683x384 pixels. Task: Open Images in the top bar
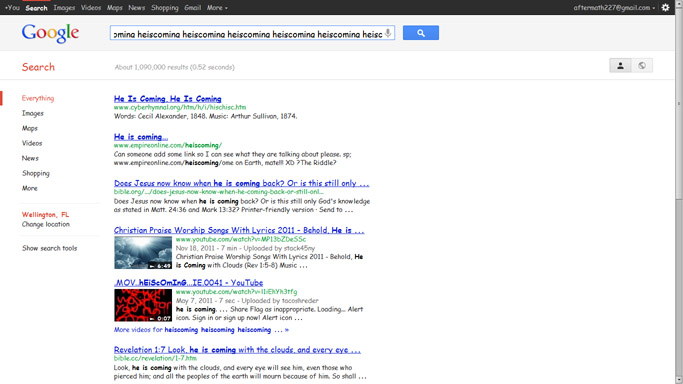[x=64, y=8]
